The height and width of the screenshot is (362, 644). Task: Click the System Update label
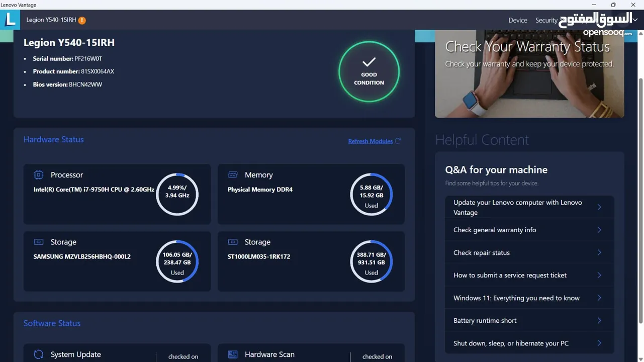click(x=75, y=354)
